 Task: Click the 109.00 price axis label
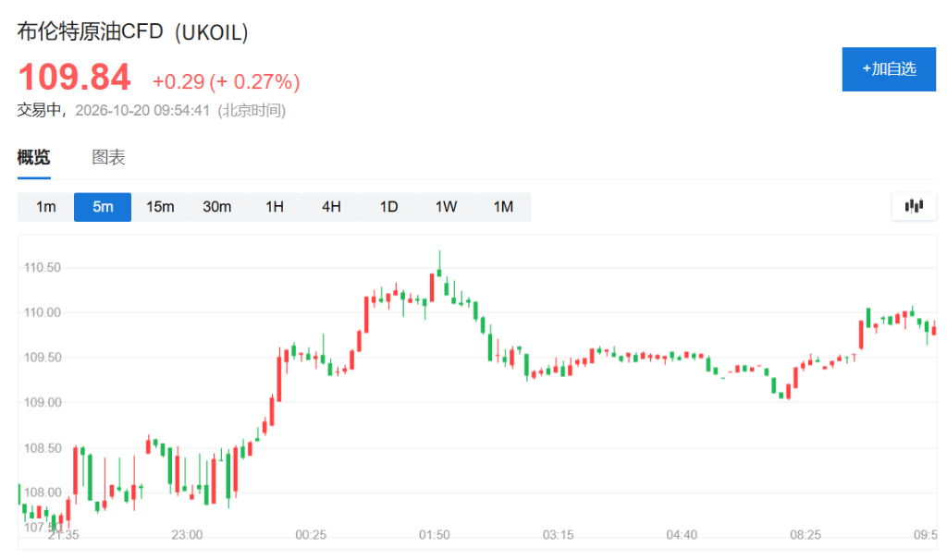point(43,403)
